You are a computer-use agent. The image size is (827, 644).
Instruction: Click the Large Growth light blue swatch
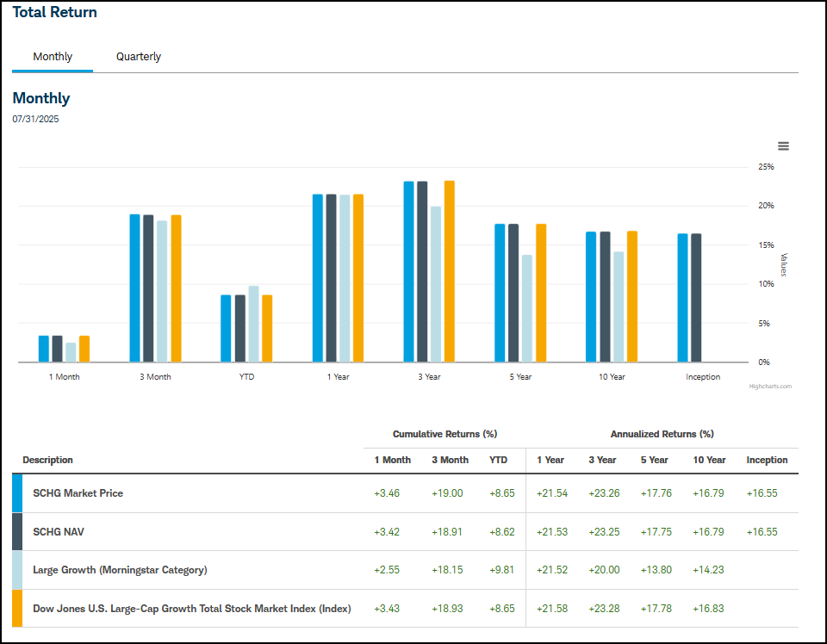[17, 570]
